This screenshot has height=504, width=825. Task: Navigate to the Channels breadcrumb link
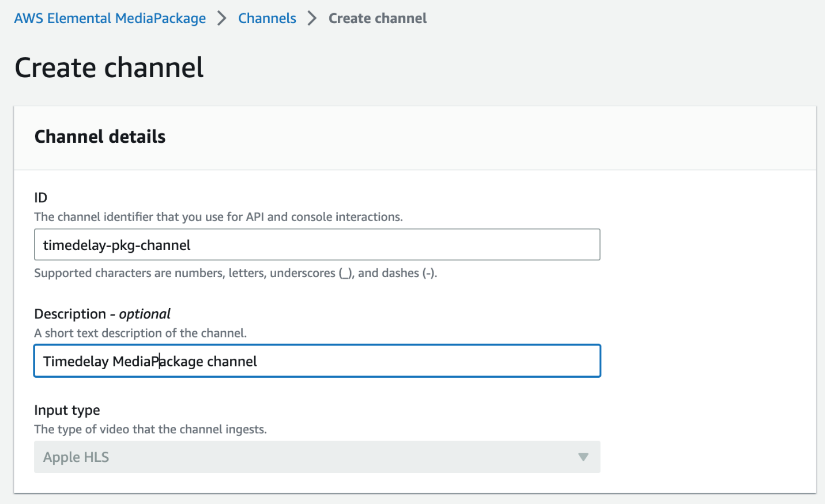[x=267, y=18]
